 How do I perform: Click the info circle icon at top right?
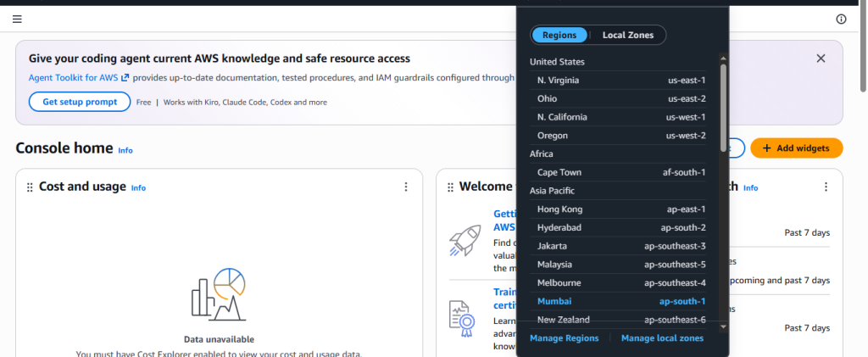(841, 20)
